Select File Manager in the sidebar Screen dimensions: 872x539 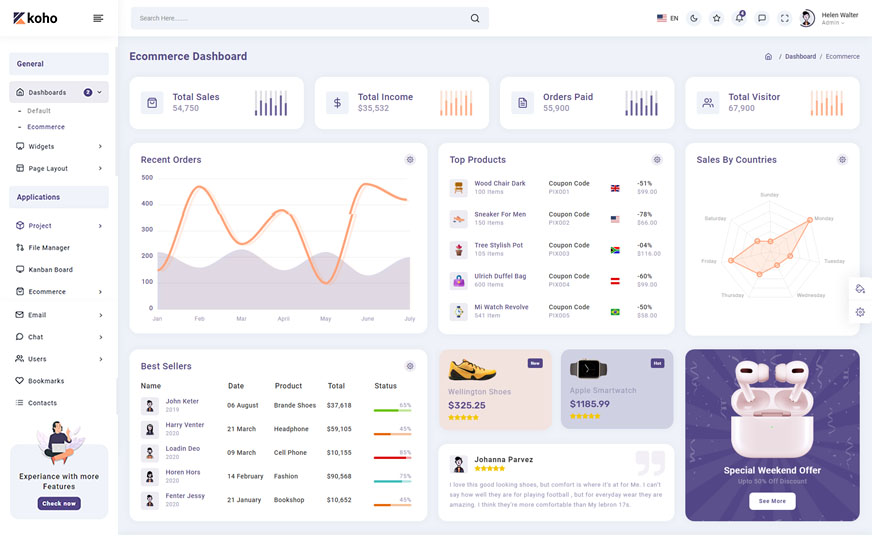pyautogui.click(x=49, y=248)
